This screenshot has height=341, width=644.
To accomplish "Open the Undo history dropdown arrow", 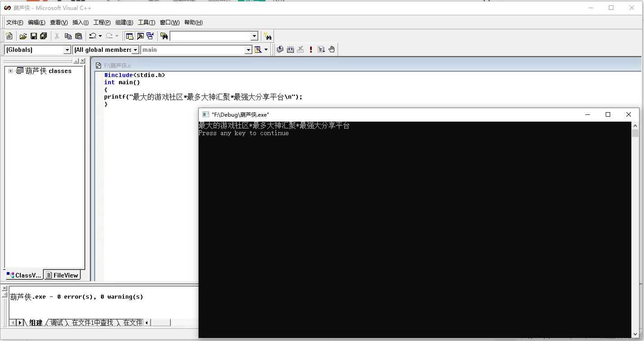I will 100,36.
